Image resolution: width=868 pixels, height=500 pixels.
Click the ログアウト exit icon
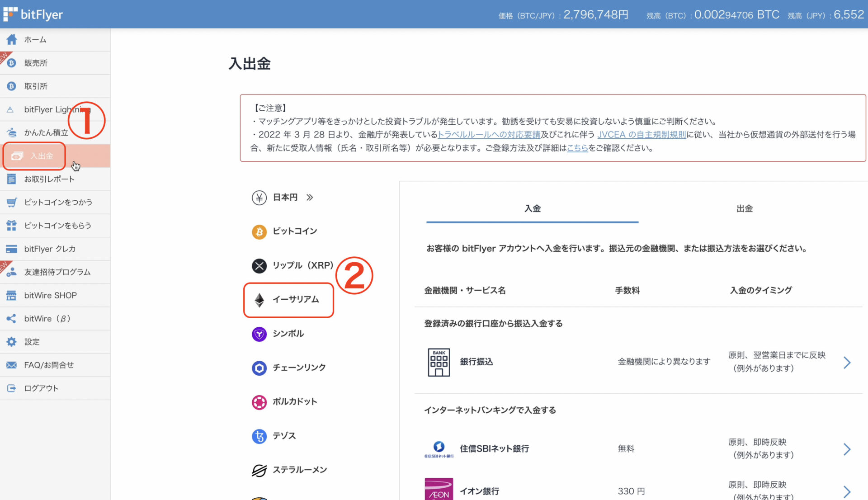click(x=12, y=388)
